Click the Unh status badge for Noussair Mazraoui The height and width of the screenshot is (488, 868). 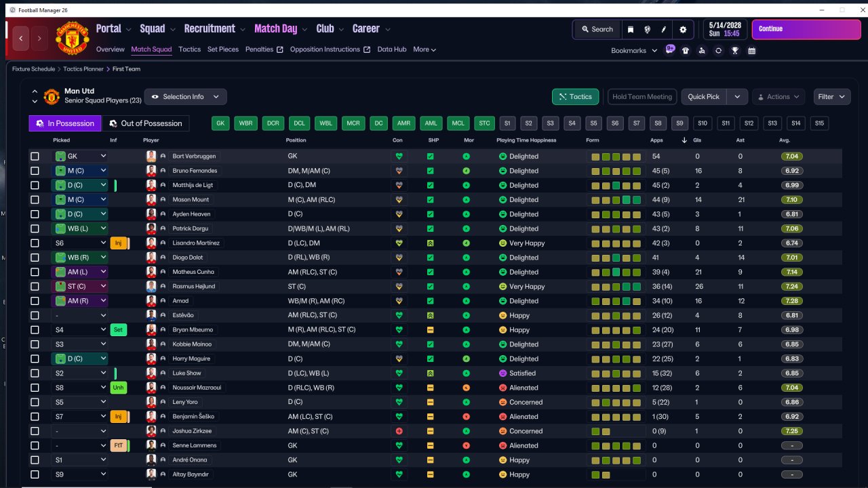(118, 388)
